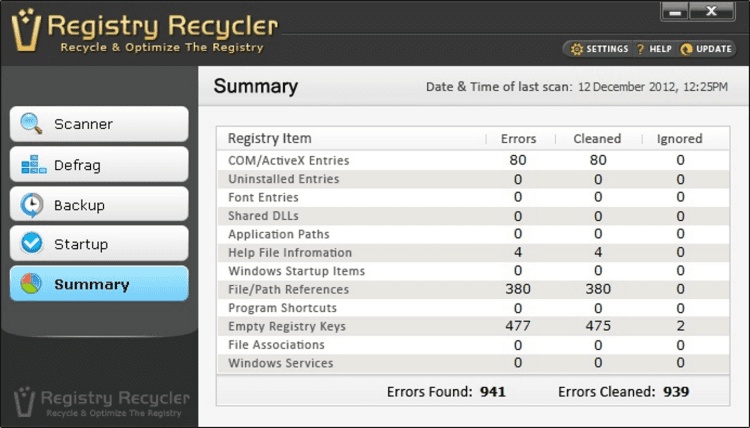The image size is (750, 428).
Task: Click the Startup checkmark icon
Action: (x=32, y=243)
